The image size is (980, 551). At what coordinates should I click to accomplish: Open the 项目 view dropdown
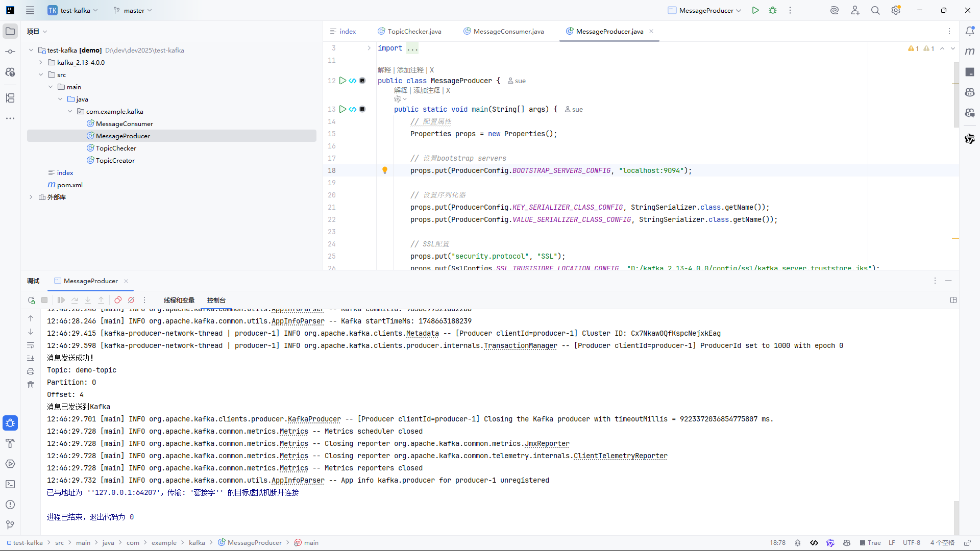(37, 31)
